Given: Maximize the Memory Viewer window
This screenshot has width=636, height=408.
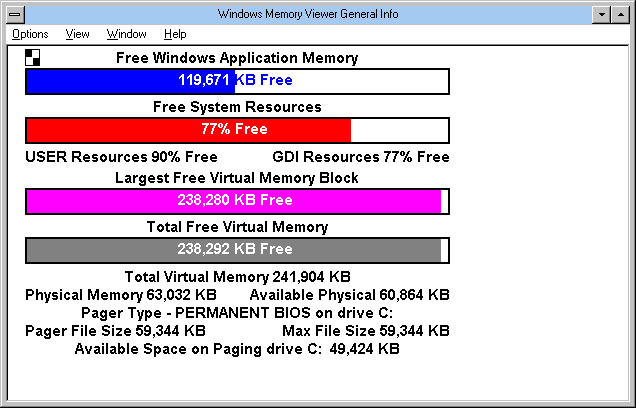Looking at the screenshot, I should 621,15.
